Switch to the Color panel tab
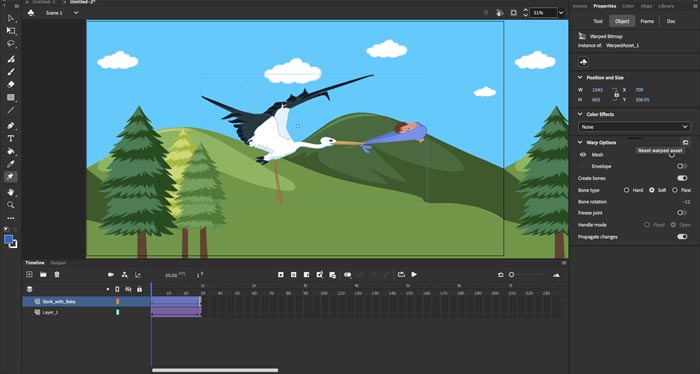 (x=628, y=6)
